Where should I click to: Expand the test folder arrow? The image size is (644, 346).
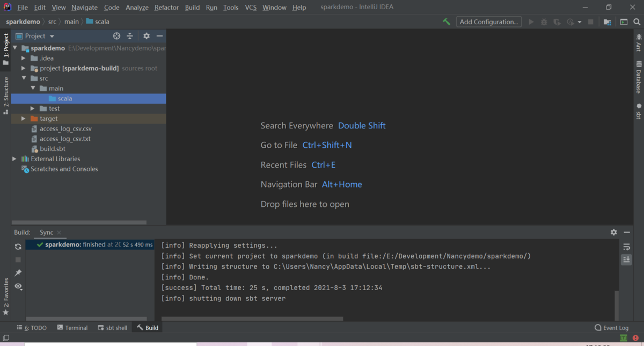(33, 109)
